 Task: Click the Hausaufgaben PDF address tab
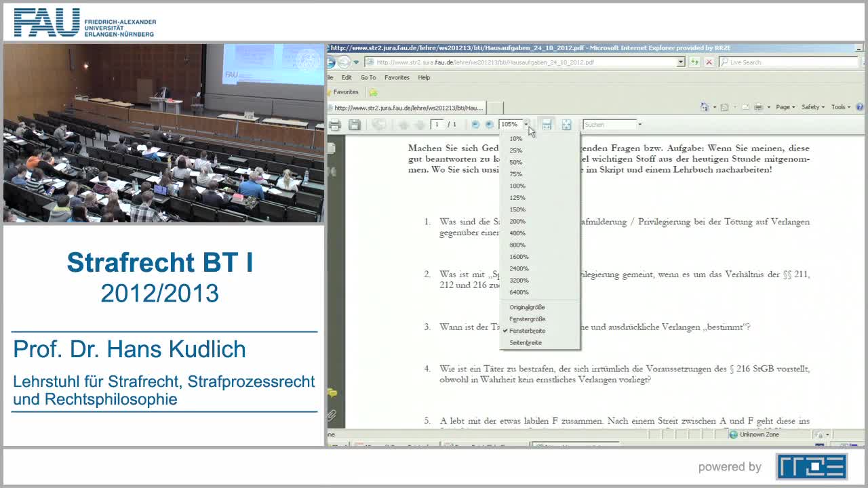coord(407,107)
